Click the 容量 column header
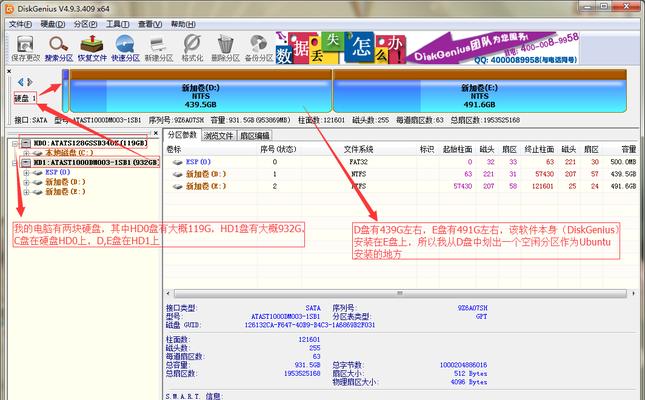645x400 pixels. pos(629,149)
